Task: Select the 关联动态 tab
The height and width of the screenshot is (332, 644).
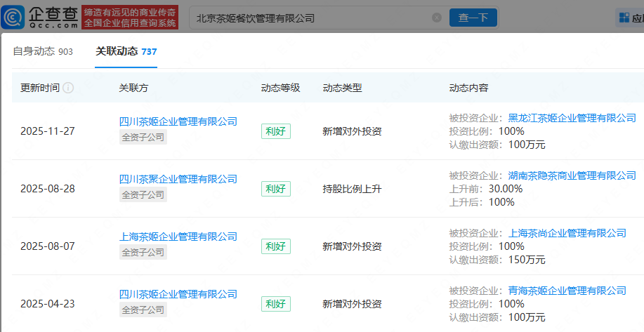Action: (126, 51)
